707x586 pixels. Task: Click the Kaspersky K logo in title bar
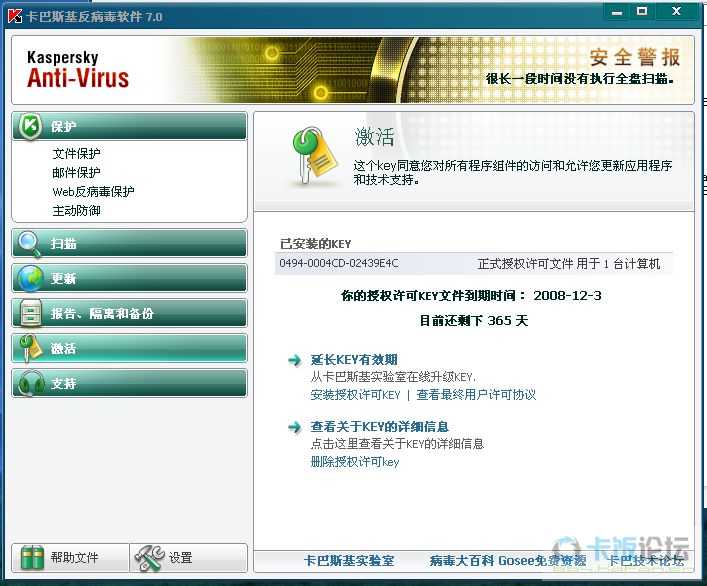coord(15,16)
